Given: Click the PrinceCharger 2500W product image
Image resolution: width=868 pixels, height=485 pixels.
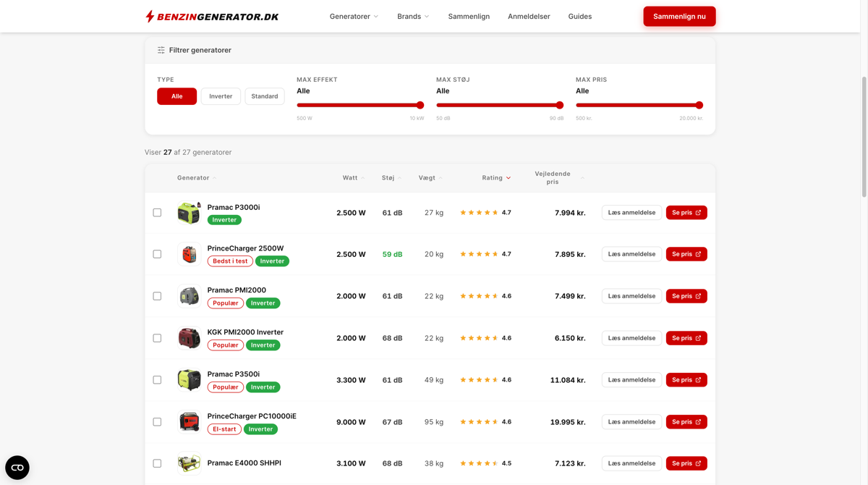Looking at the screenshot, I should coord(189,254).
